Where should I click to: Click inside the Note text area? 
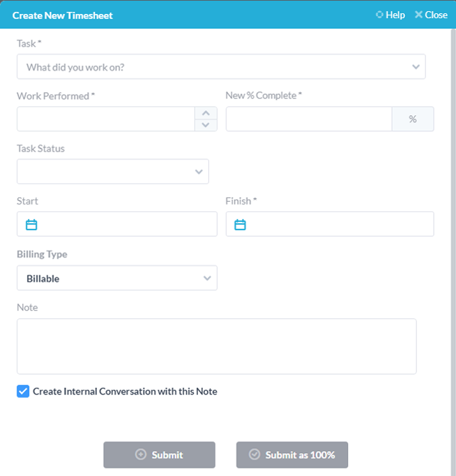[x=216, y=346]
